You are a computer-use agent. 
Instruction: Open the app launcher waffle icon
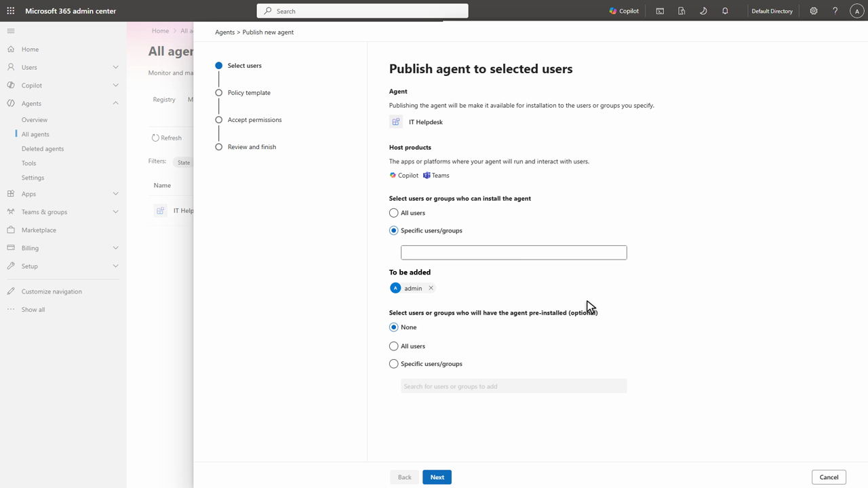tap(10, 11)
